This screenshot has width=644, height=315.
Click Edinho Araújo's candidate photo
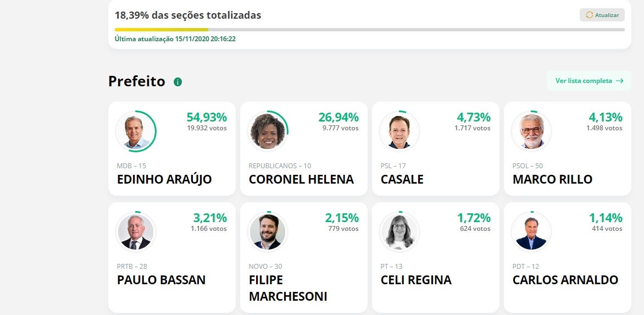coord(136,131)
